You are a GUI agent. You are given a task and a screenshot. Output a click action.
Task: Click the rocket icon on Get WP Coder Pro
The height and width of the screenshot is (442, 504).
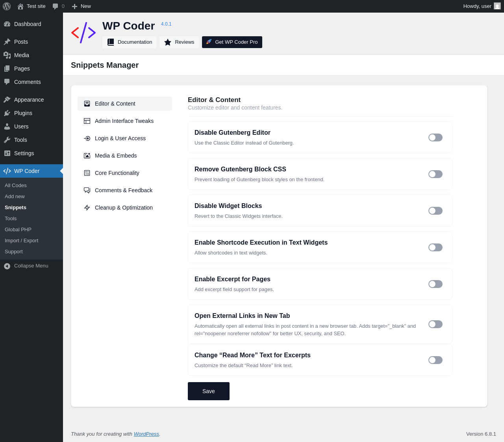coord(209,42)
